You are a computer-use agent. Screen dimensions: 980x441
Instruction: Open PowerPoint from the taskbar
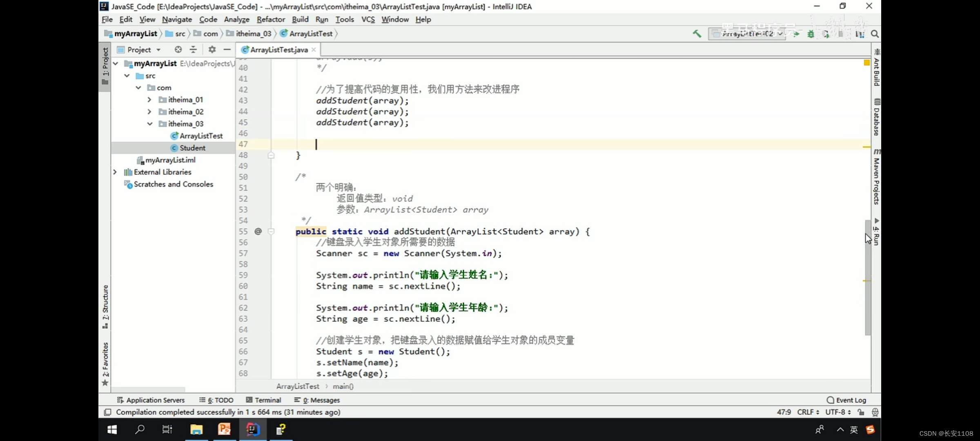click(x=224, y=430)
